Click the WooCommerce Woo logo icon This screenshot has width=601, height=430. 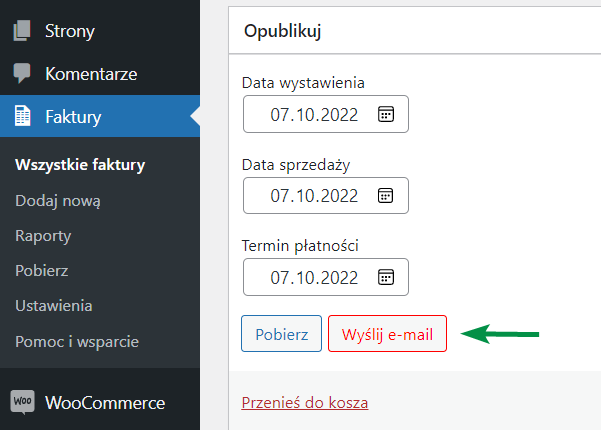point(22,402)
